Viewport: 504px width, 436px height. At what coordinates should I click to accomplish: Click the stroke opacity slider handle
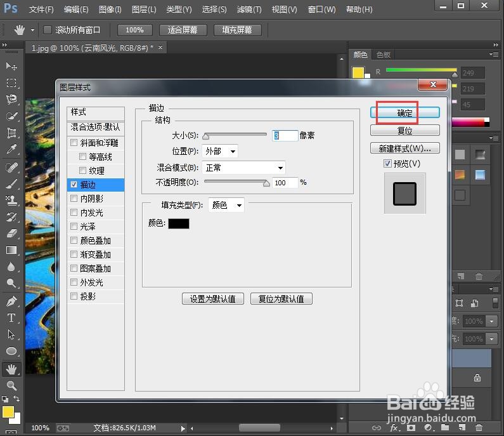pyautogui.click(x=266, y=183)
